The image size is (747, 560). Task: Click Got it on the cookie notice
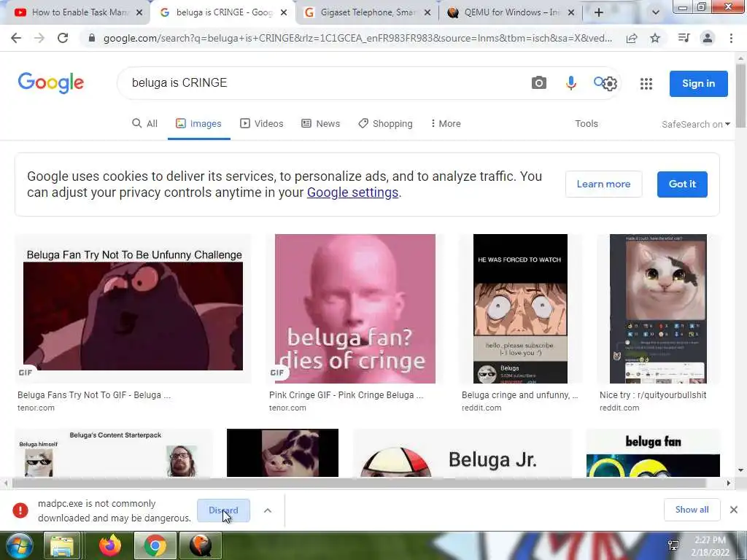coord(682,184)
